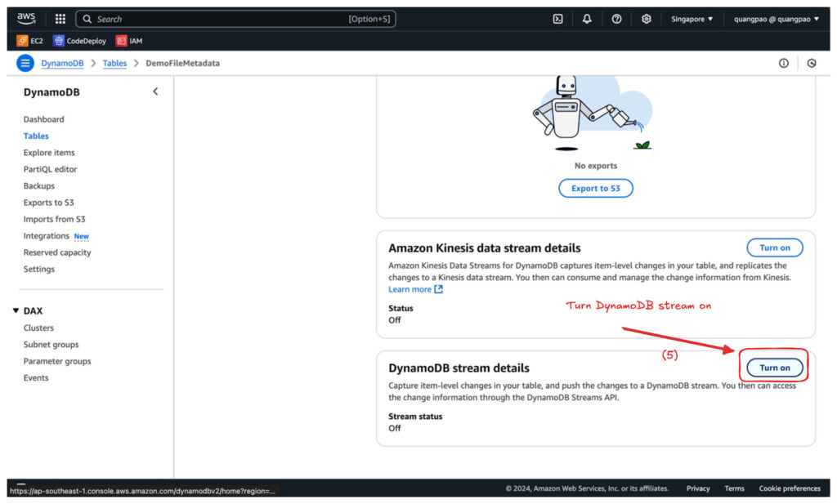Open Cookie preferences in footer
The width and height of the screenshot is (837, 504).
[790, 488]
